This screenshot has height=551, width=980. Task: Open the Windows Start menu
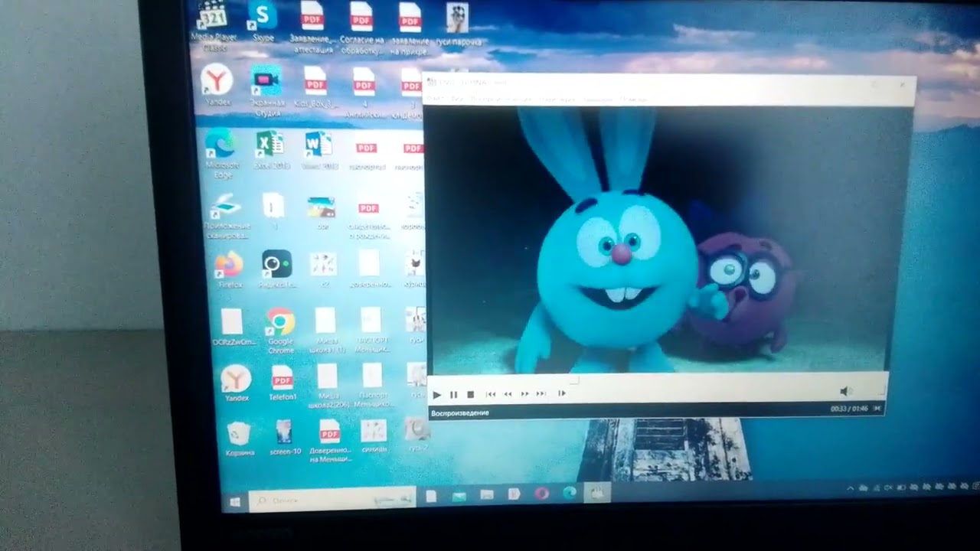[235, 502]
